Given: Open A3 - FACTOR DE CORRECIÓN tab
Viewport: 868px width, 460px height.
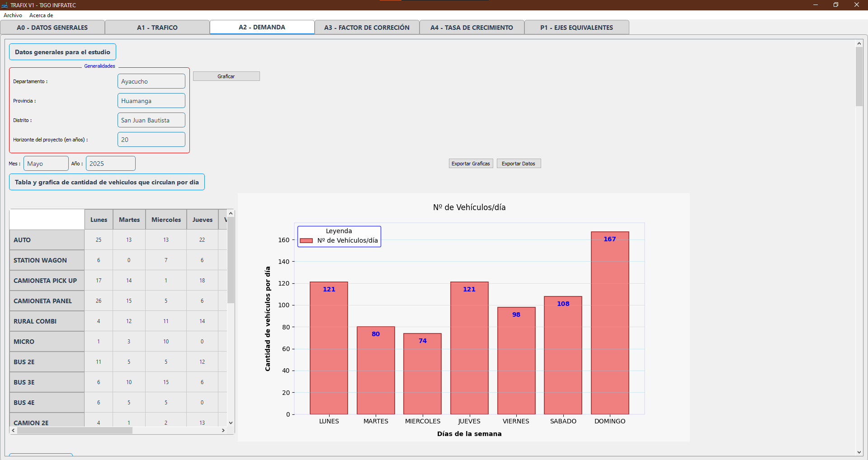Looking at the screenshot, I should pos(367,28).
